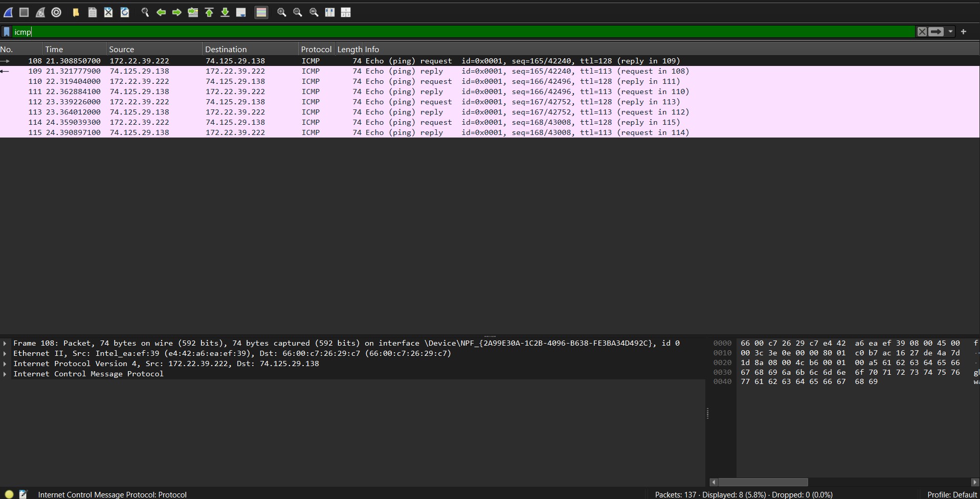Viewport: 980px width, 499px height.
Task: Add a display filter button with plus
Action: point(964,32)
